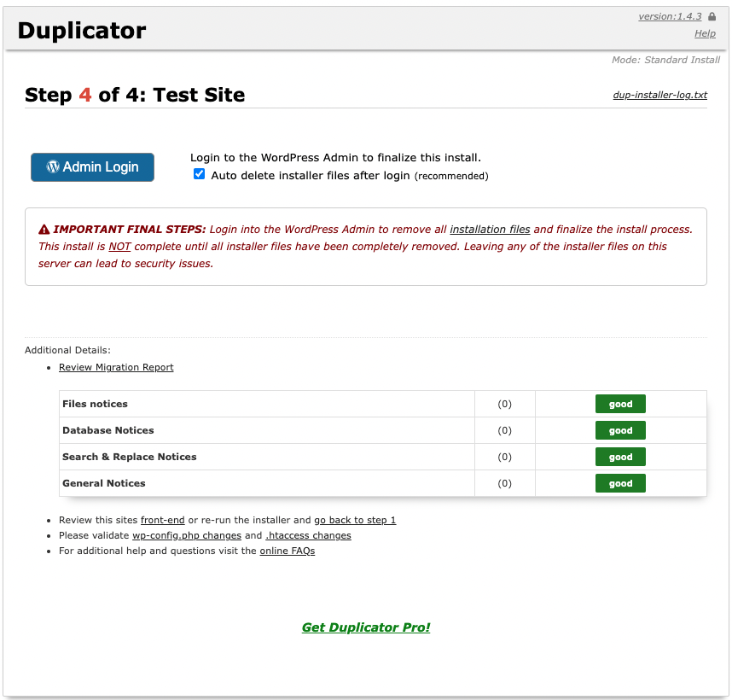Click the (0) count for Files notices

click(x=505, y=404)
